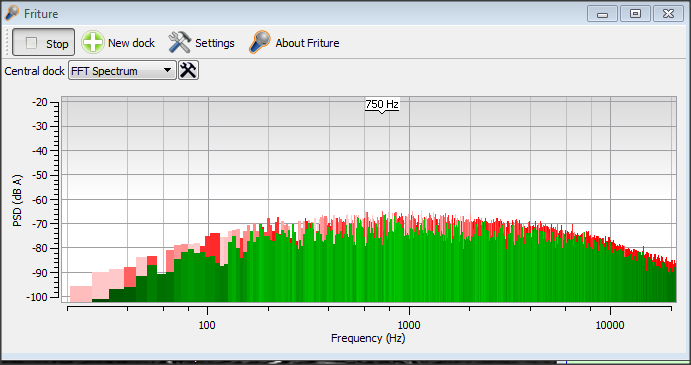Click the dropdown arrow beside FFT Spectrum
The width and height of the screenshot is (691, 365).
(167, 71)
